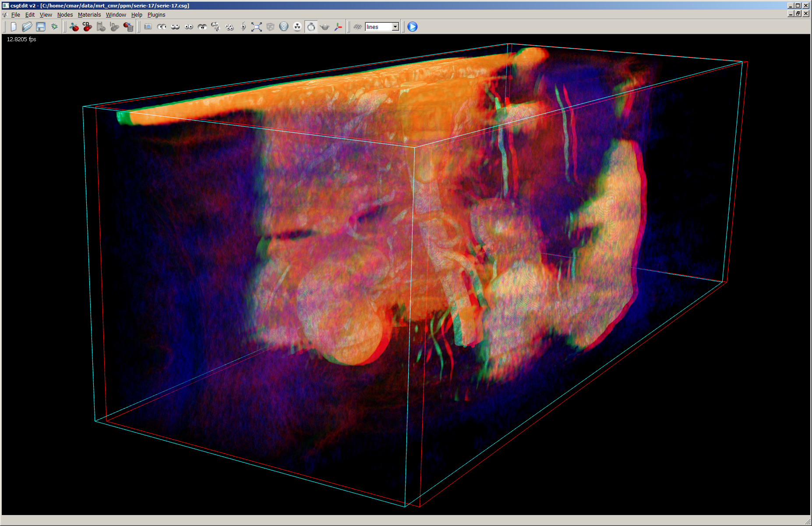Toggle the stopwatch fps display button

tap(311, 27)
